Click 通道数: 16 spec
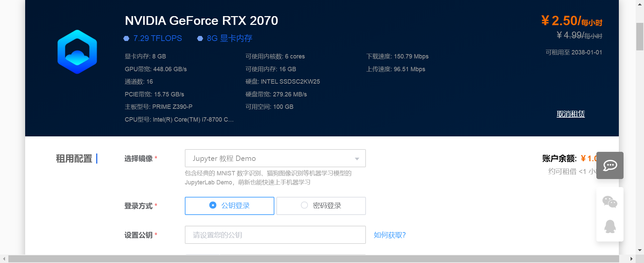This screenshot has height=263, width=644. [139, 82]
